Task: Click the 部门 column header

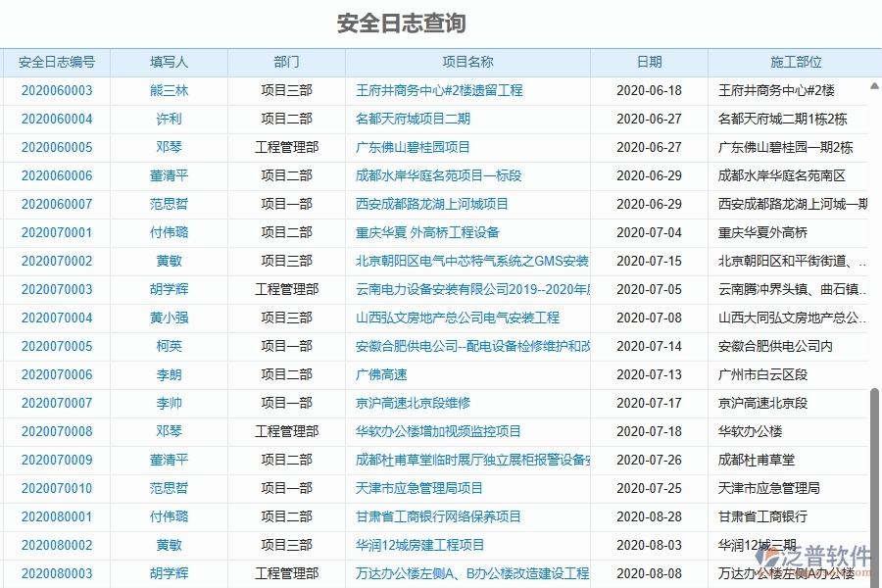Action: [286, 62]
